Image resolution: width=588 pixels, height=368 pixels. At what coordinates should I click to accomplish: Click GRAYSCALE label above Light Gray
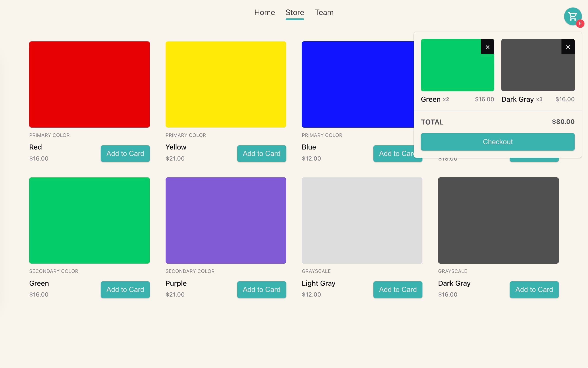316,271
